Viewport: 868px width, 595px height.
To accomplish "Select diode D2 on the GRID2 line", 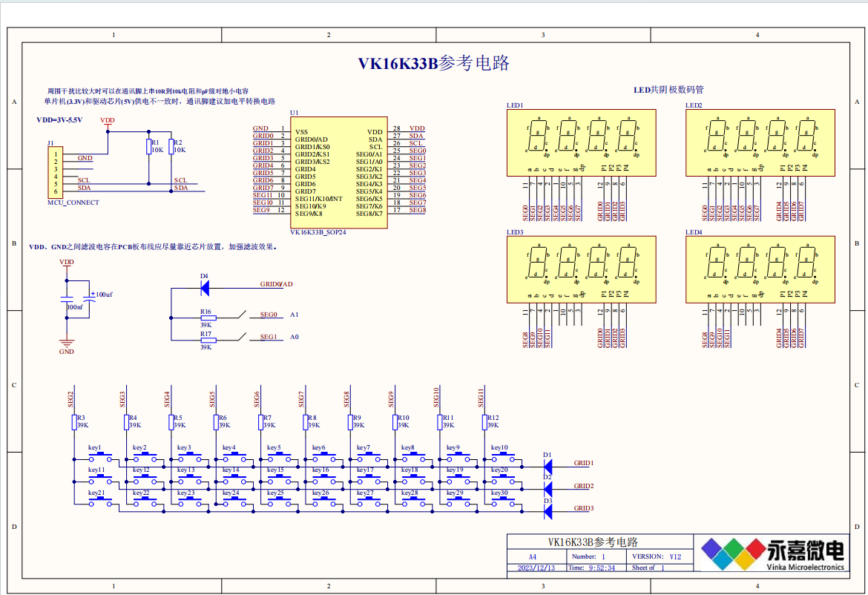I will (x=548, y=490).
